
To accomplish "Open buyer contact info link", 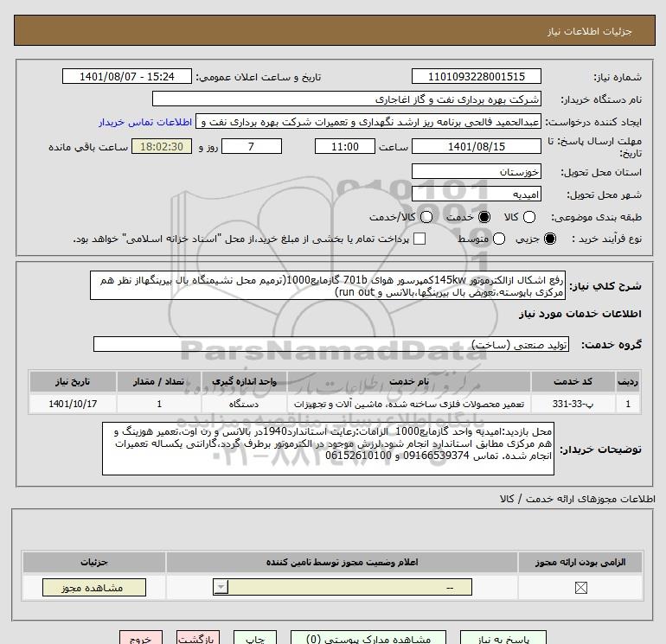I will point(145,122).
